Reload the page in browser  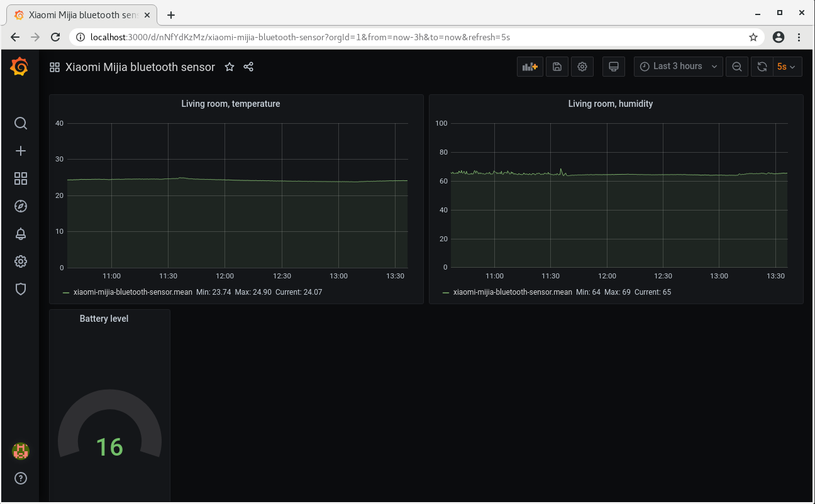click(55, 37)
